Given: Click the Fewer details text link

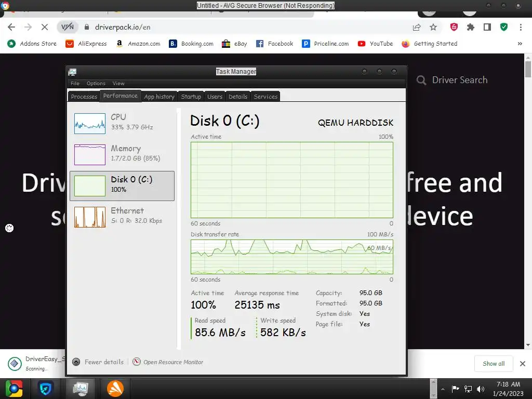Looking at the screenshot, I should coord(104,362).
